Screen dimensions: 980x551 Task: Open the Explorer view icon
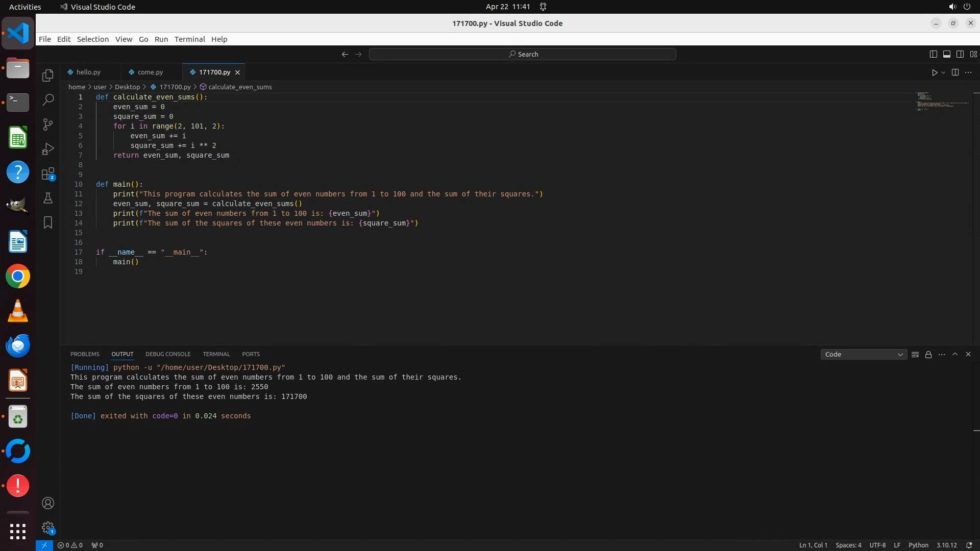(48, 76)
